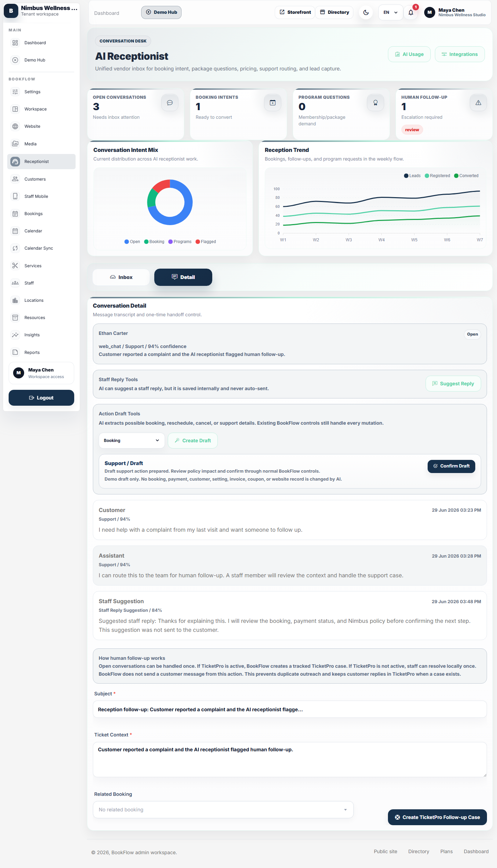Image resolution: width=497 pixels, height=868 pixels.
Task: Toggle the Leads series in chart legend
Action: pos(412,176)
